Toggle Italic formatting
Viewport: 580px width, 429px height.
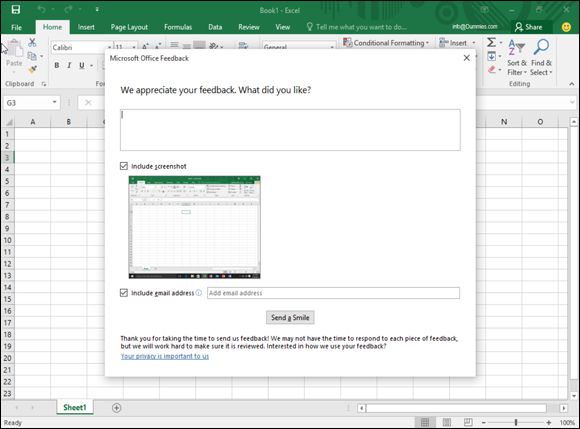[69, 65]
